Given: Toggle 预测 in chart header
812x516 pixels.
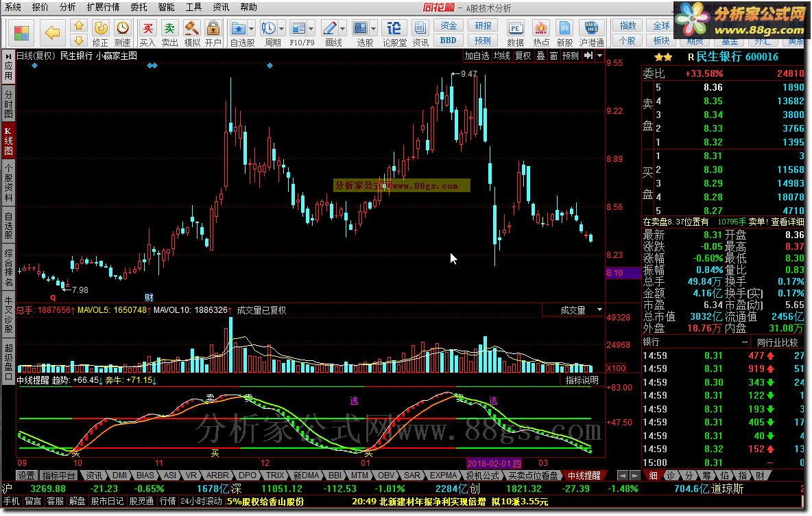Looking at the screenshot, I should pyautogui.click(x=570, y=56).
